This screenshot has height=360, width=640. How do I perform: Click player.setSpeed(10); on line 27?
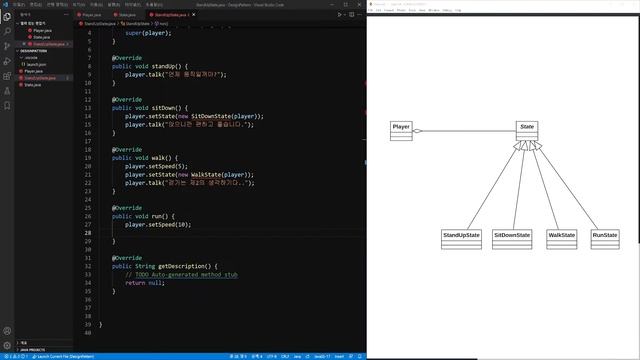tap(158, 224)
